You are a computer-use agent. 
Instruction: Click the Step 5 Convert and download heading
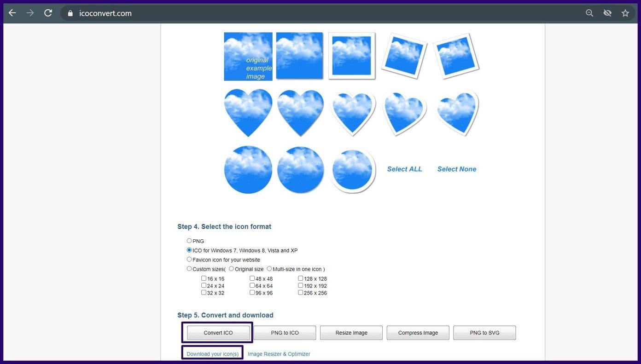coord(225,315)
